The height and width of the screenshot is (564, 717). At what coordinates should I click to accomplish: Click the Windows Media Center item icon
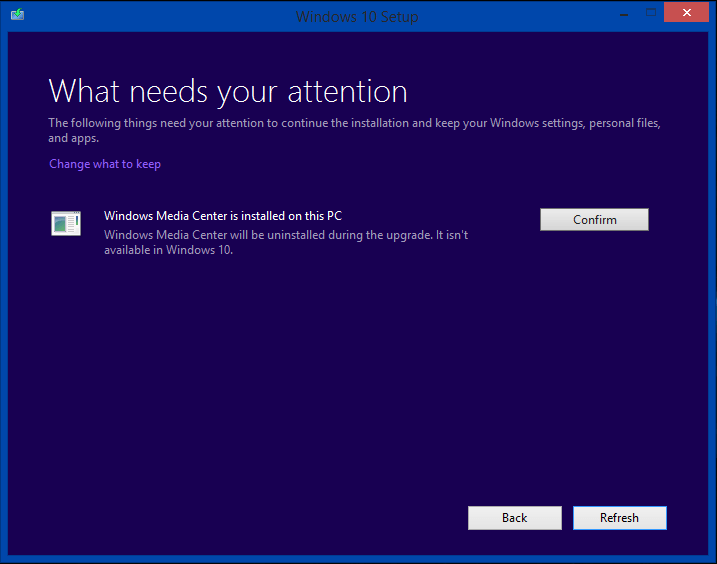point(66,223)
